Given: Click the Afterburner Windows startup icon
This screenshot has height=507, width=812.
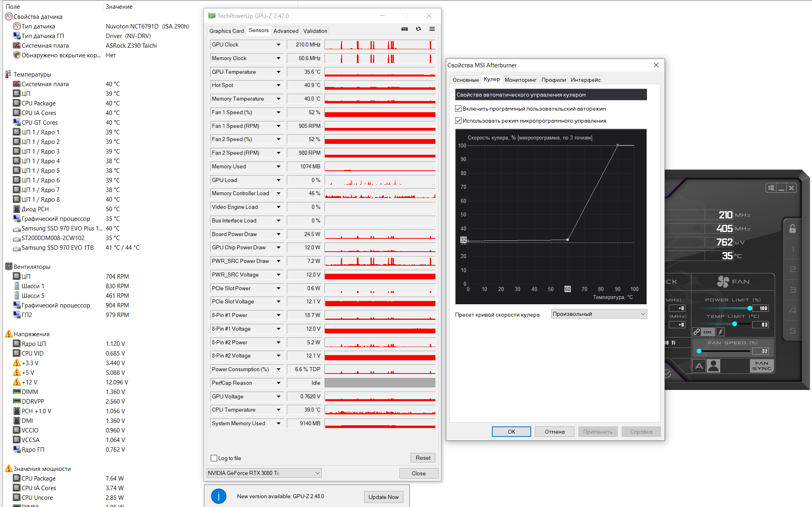Looking at the screenshot, I should (x=770, y=188).
